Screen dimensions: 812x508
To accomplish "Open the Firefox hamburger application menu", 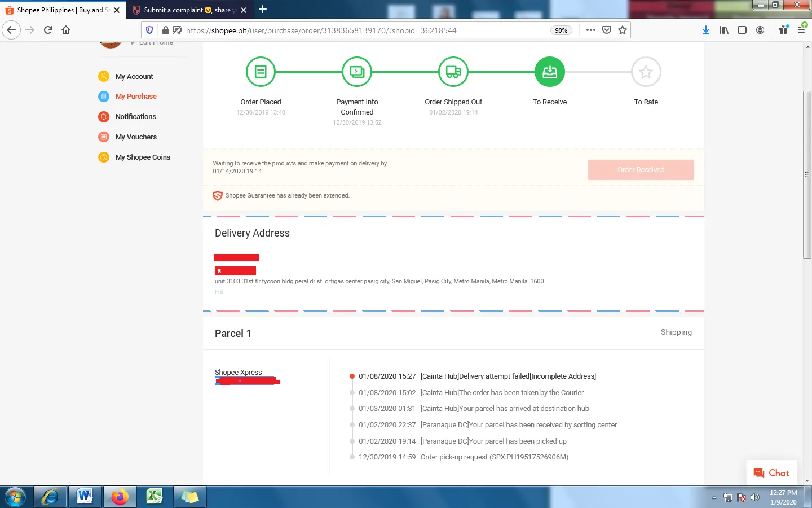I will click(x=801, y=30).
